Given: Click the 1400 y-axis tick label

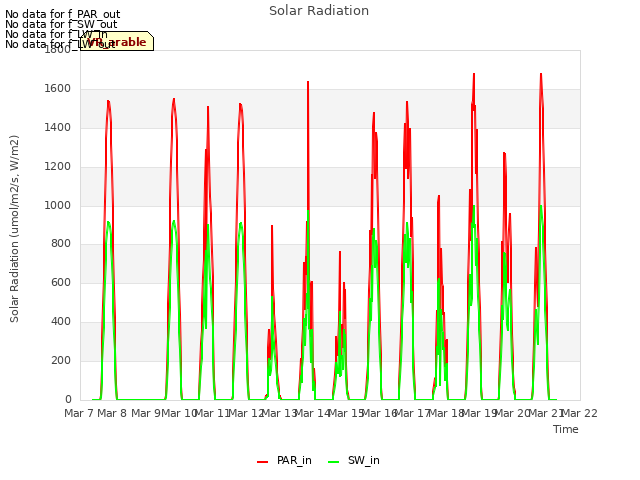Looking at the screenshot, I should (58, 127).
